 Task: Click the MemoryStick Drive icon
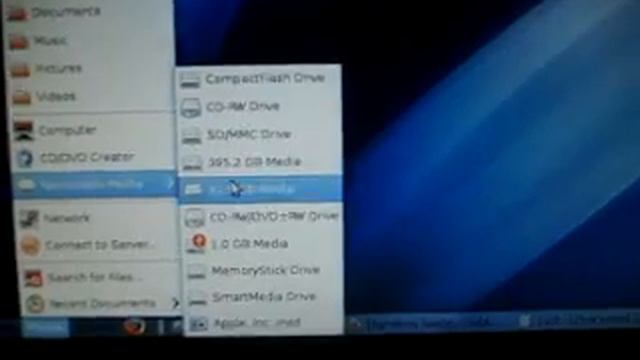pos(197,271)
